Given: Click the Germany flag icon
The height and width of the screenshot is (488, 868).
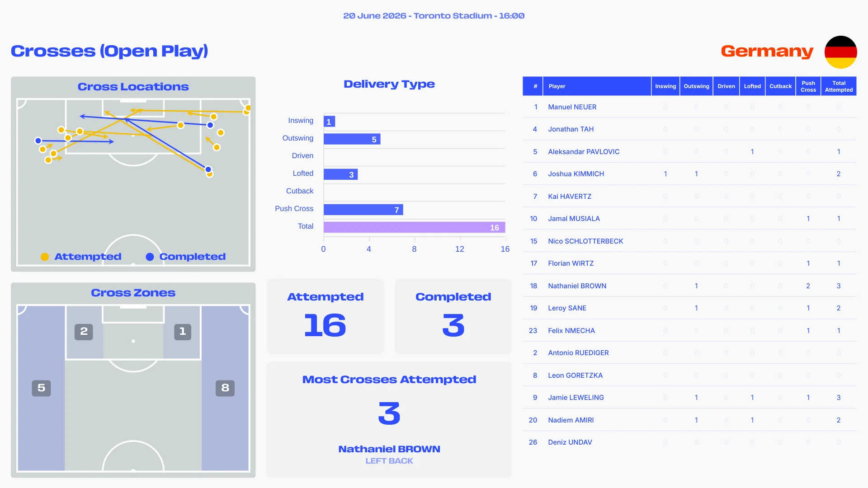Looking at the screenshot, I should coord(840,52).
